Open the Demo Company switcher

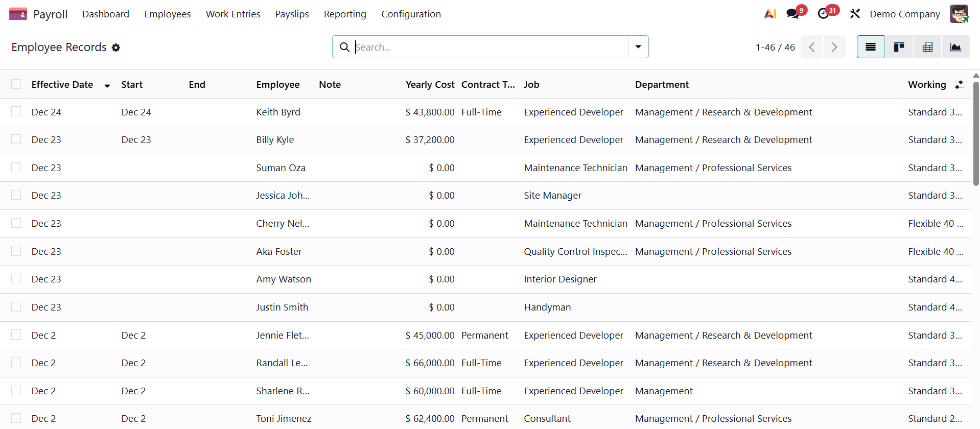[905, 14]
